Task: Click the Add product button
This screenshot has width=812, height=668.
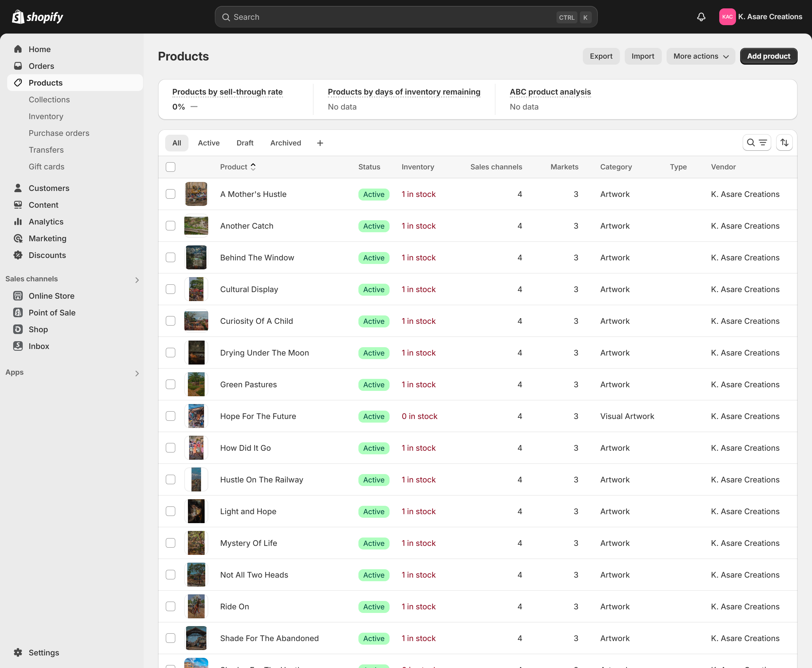Action: point(768,56)
